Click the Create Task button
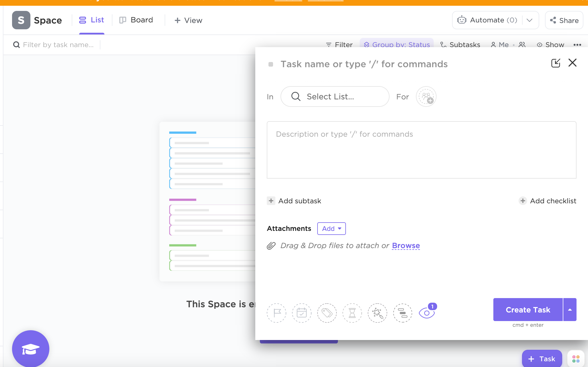The height and width of the screenshot is (367, 588). coord(528,310)
